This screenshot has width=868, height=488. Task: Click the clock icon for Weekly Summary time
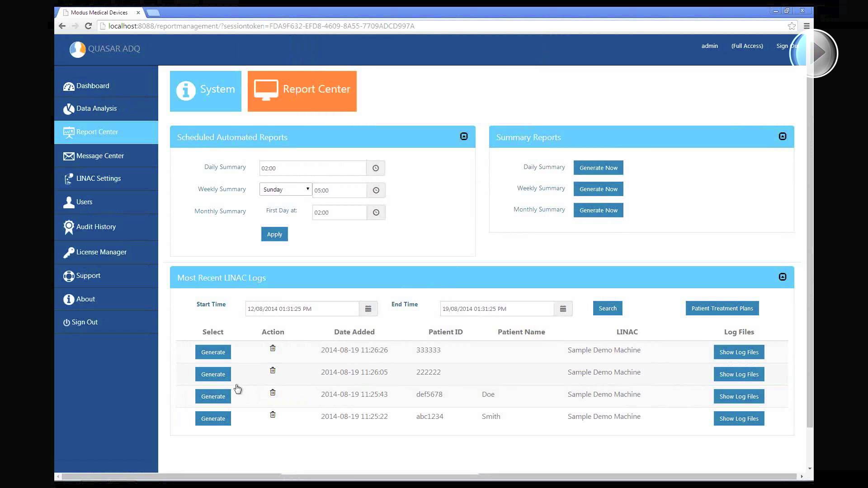[376, 190]
